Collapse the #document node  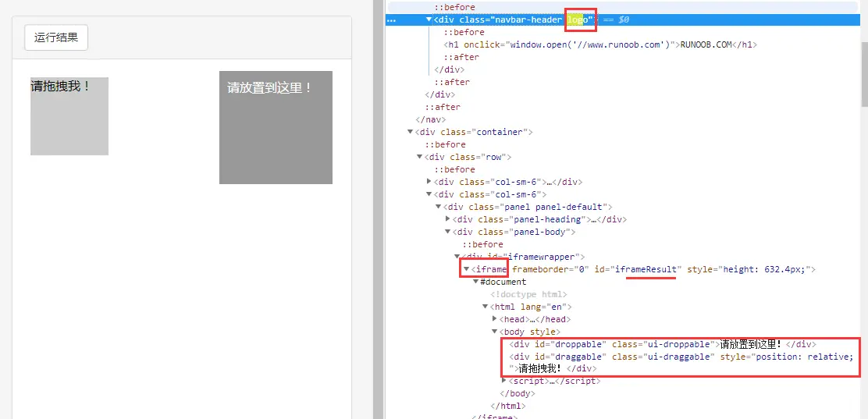pyautogui.click(x=476, y=282)
